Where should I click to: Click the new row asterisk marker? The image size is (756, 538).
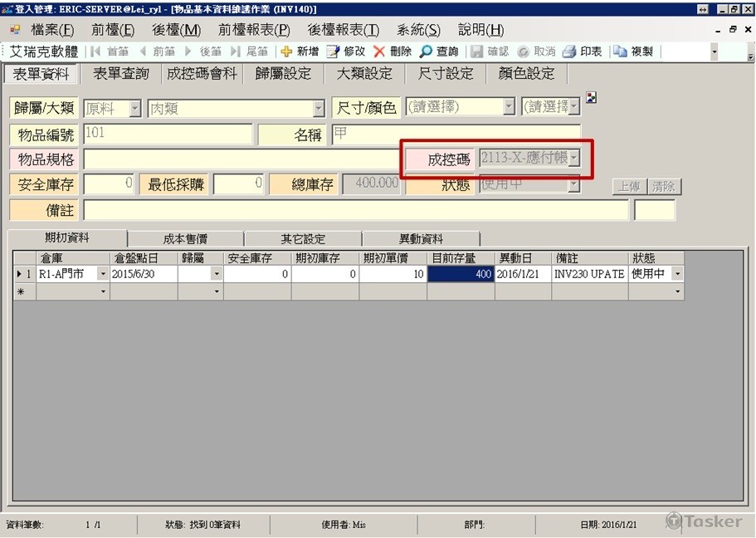coord(19,291)
